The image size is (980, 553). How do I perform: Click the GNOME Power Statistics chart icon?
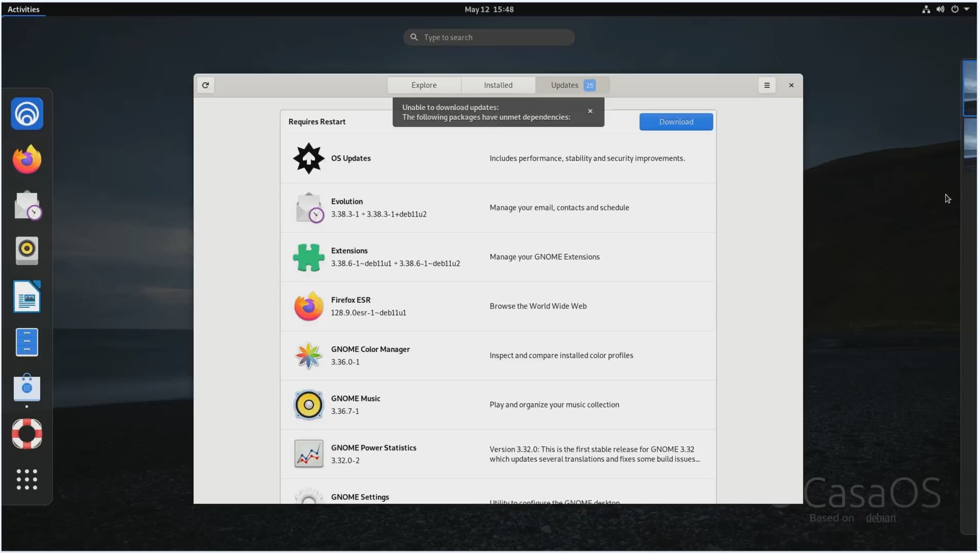coord(308,454)
